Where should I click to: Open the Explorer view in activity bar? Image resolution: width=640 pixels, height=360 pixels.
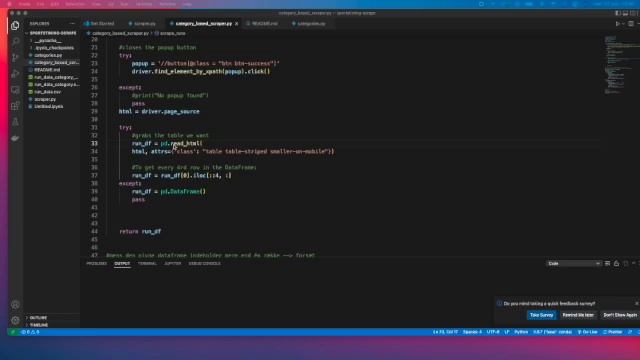tap(15, 26)
